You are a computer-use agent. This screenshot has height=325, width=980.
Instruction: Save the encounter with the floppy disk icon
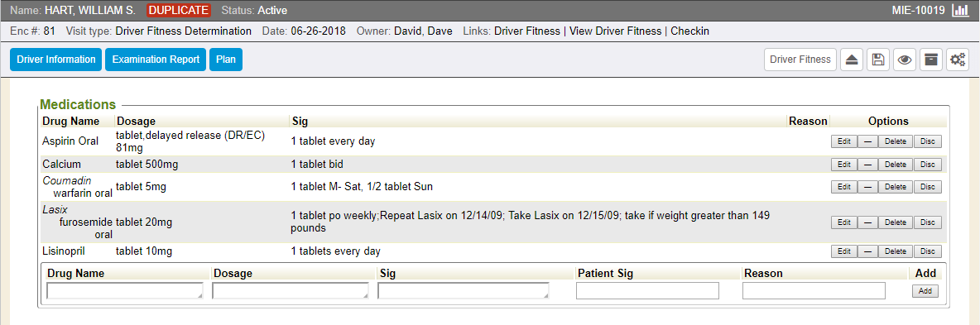(x=878, y=60)
